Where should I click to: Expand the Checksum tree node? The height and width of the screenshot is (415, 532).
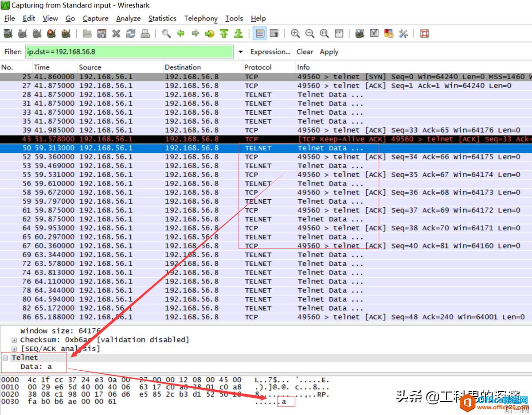click(x=14, y=340)
